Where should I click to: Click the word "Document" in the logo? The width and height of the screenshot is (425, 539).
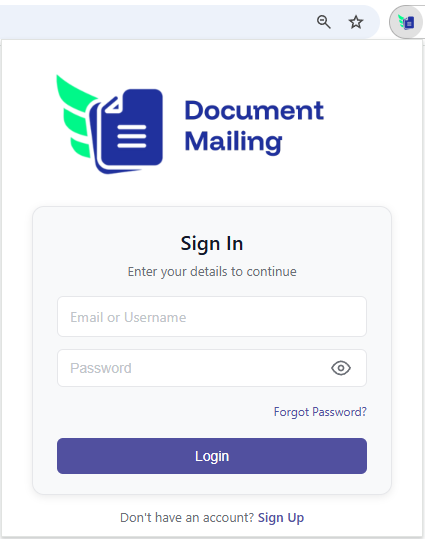click(254, 110)
